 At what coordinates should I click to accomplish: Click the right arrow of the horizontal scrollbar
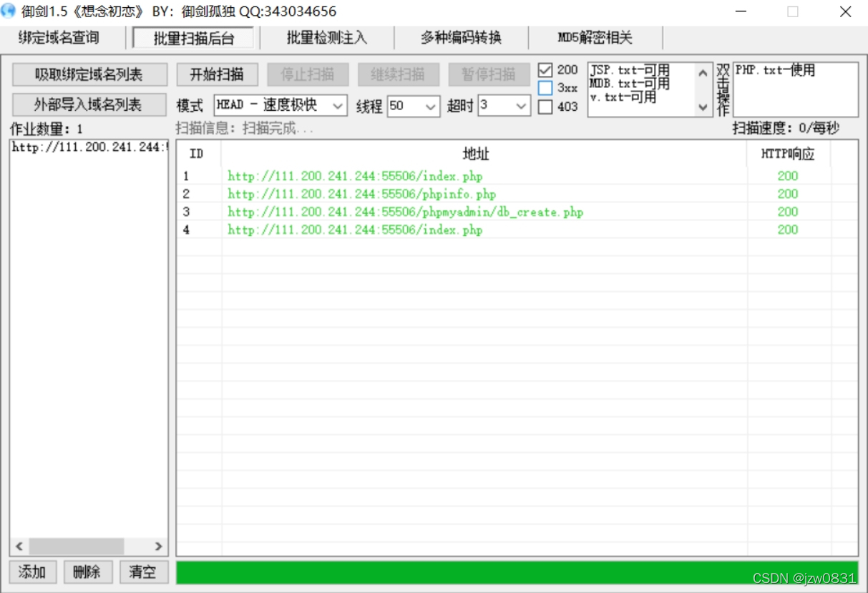160,545
